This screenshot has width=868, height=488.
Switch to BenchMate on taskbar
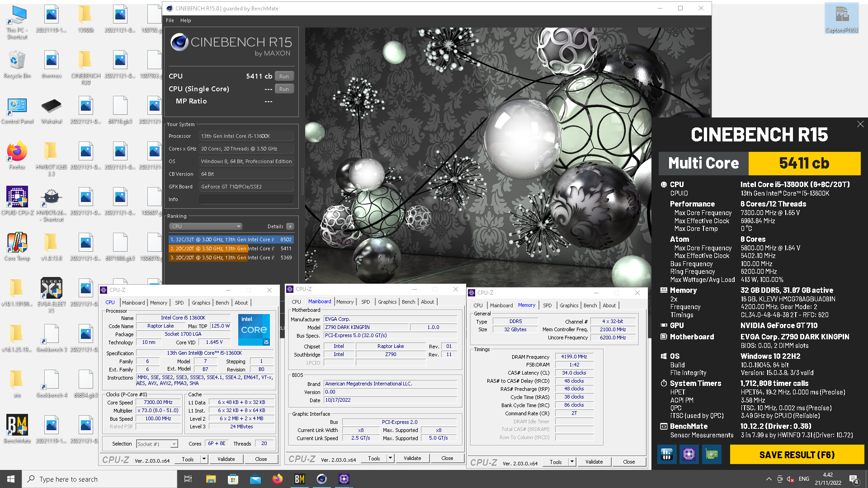(x=300, y=479)
